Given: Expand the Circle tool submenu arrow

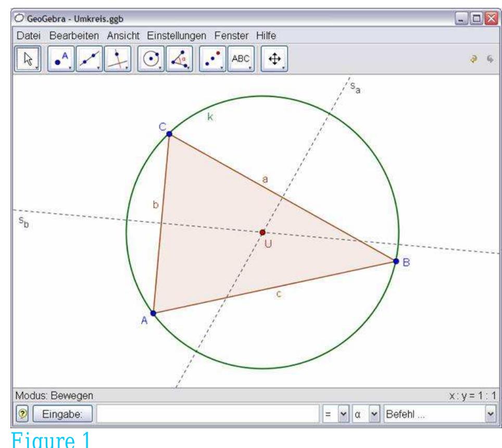Looking at the screenshot, I should [160, 68].
